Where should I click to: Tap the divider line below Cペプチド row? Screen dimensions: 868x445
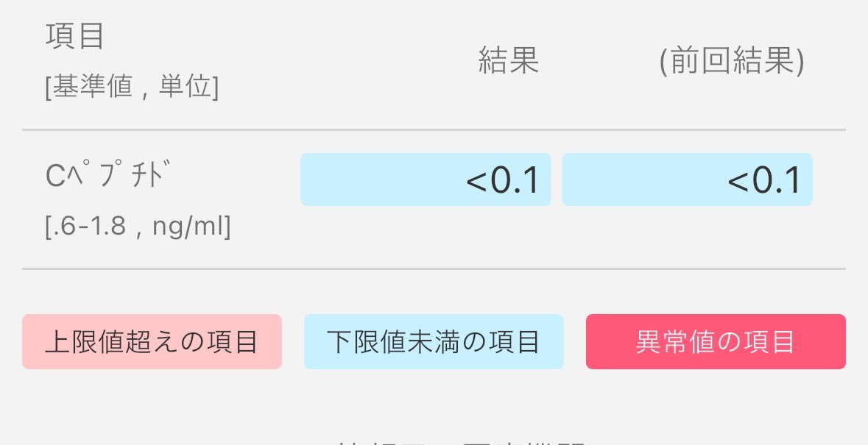tap(434, 268)
